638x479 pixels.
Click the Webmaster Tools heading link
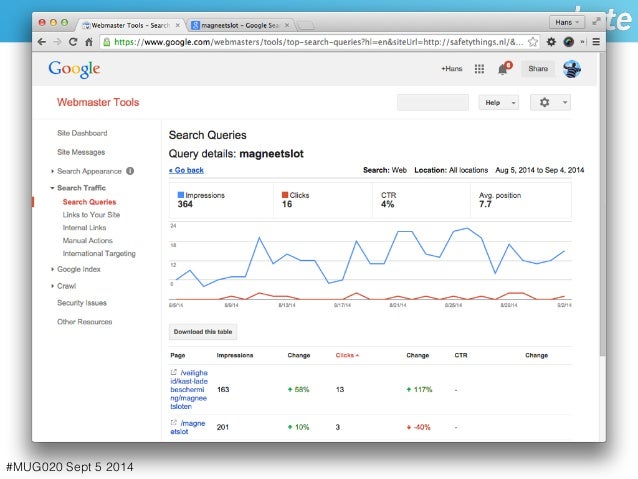pyautogui.click(x=98, y=102)
